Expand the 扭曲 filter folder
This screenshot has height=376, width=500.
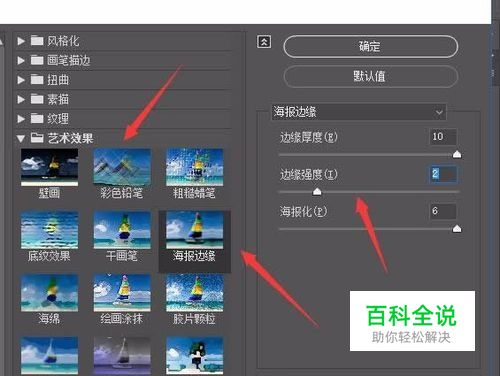click(21, 80)
